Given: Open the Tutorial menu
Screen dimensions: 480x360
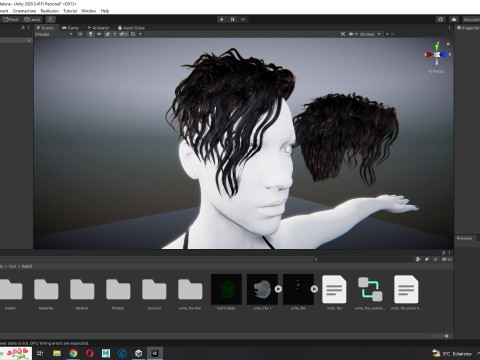Looking at the screenshot, I should coord(70,11).
